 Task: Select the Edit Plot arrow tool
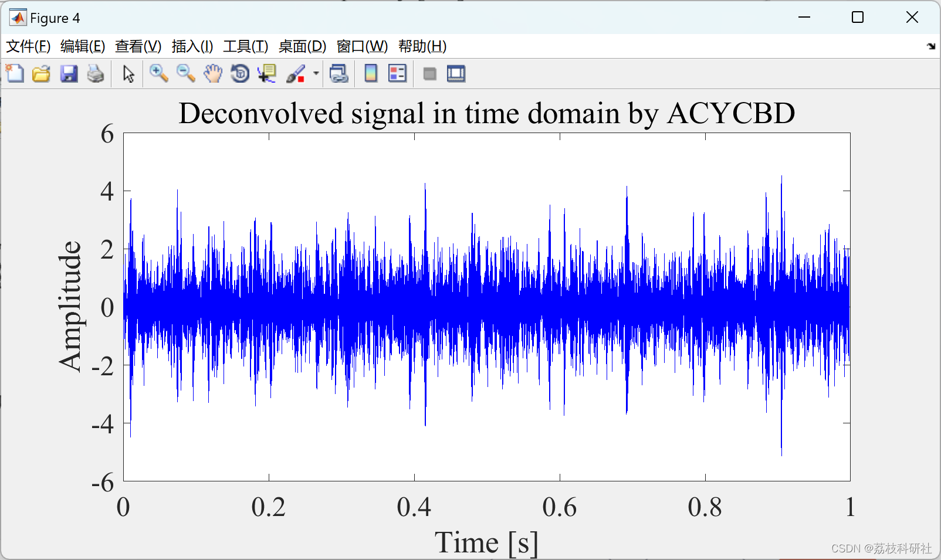128,74
